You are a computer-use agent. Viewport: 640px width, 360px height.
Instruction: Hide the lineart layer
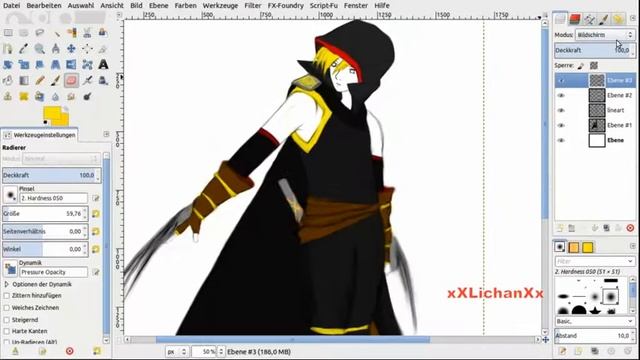[561, 110]
